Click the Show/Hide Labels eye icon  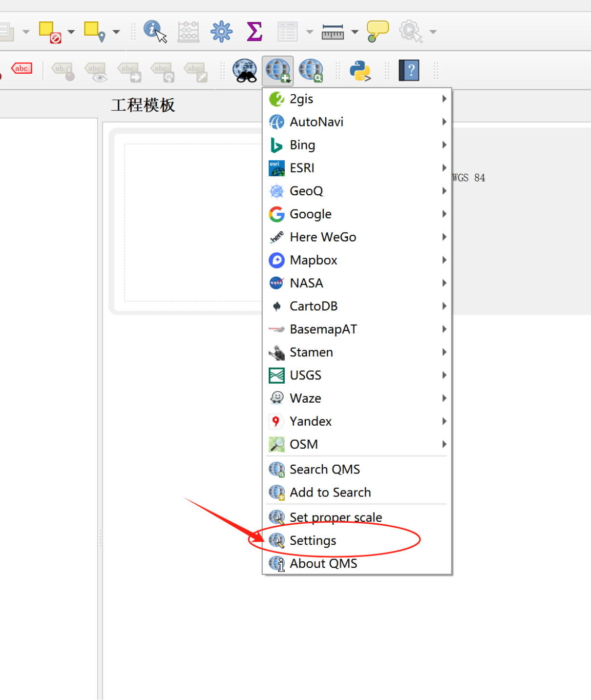coord(96,72)
